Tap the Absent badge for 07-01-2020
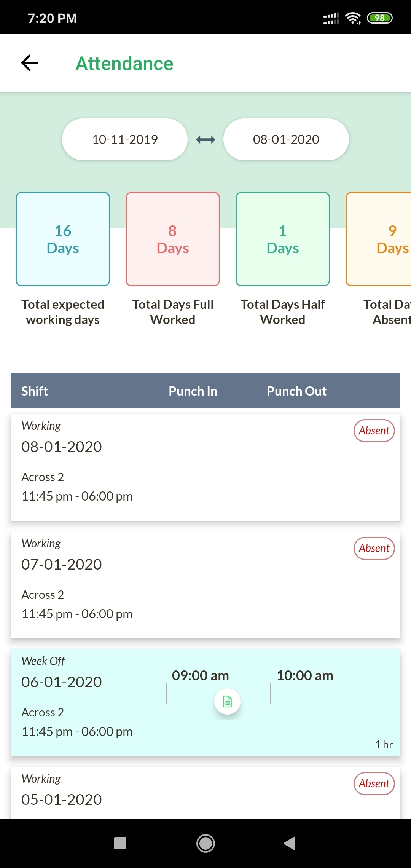This screenshot has height=868, width=411. (374, 548)
